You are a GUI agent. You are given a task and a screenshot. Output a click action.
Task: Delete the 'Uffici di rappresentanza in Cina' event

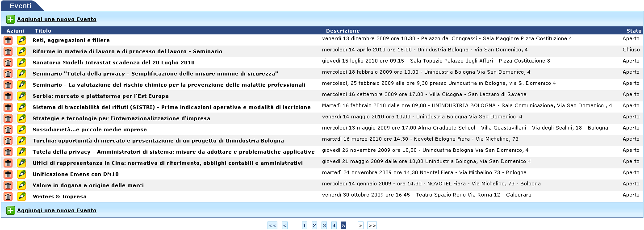[x=8, y=163]
